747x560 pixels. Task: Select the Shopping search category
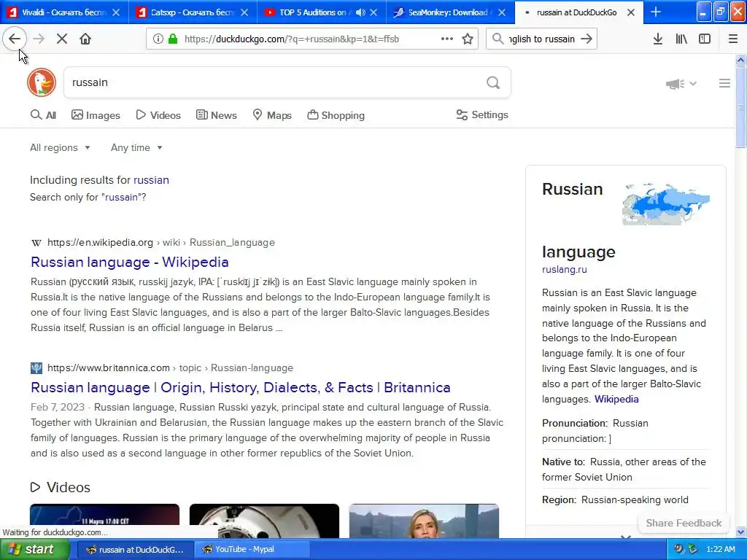point(336,115)
